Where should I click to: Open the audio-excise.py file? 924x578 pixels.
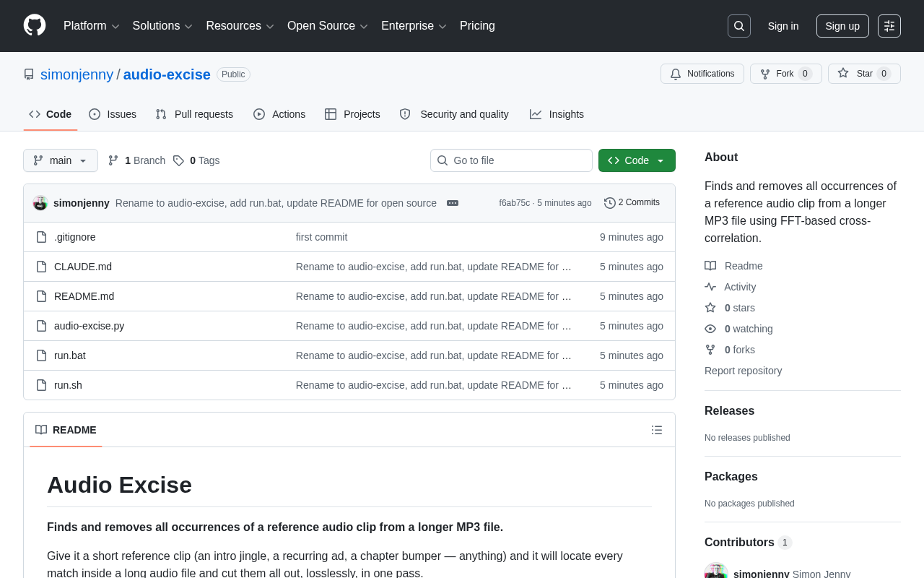coord(89,326)
